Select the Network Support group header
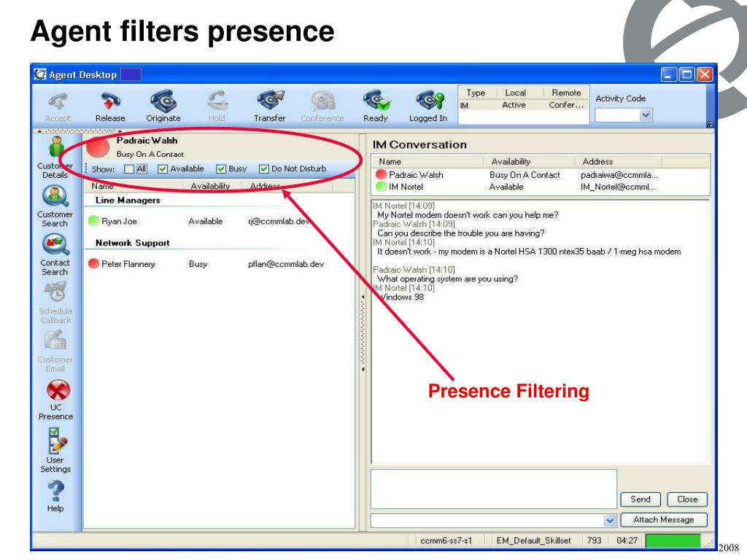The width and height of the screenshot is (747, 560). [133, 243]
